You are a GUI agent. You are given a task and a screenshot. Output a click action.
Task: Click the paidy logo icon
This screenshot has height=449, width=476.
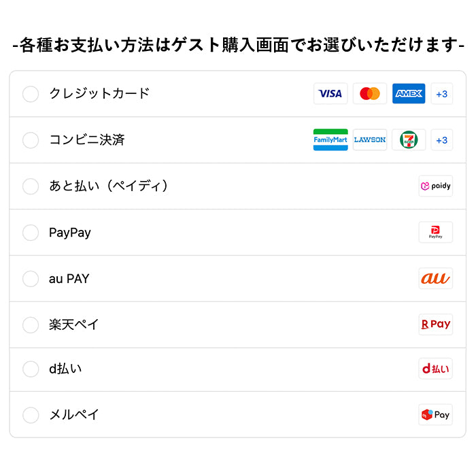435,186
